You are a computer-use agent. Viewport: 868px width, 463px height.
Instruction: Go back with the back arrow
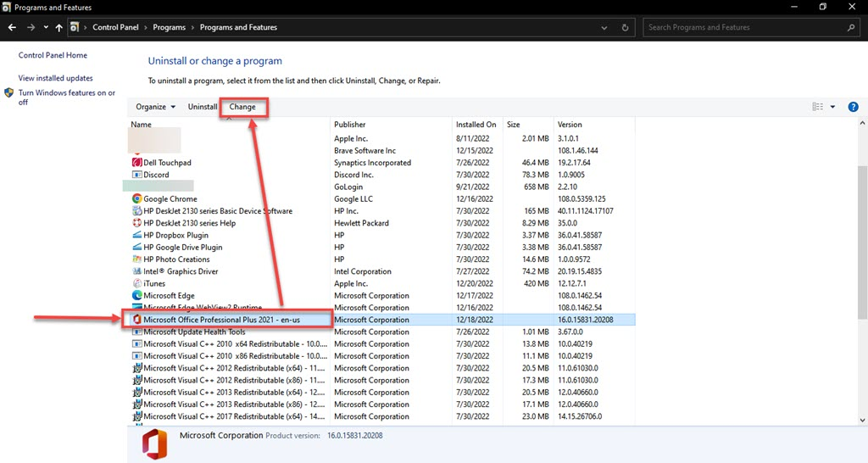click(x=12, y=27)
